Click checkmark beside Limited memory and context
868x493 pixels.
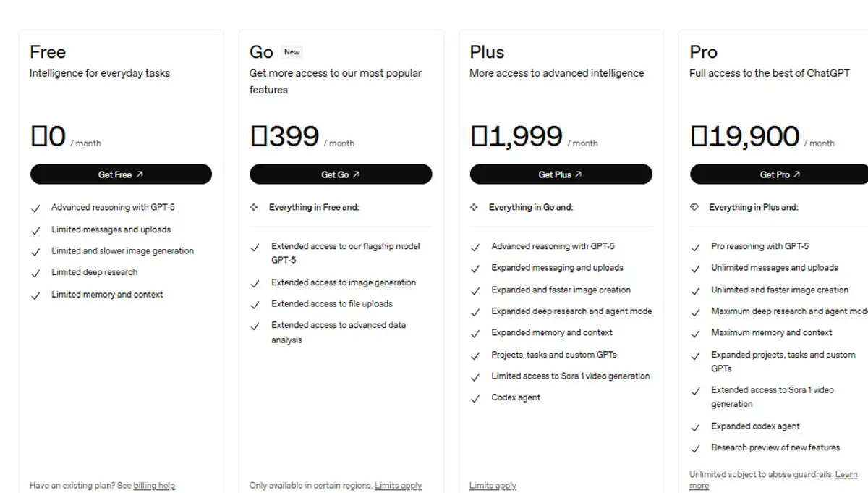coord(35,295)
